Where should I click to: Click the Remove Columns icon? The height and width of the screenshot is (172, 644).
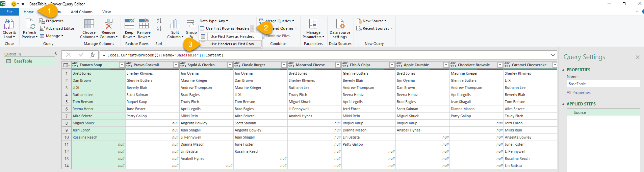tap(108, 25)
